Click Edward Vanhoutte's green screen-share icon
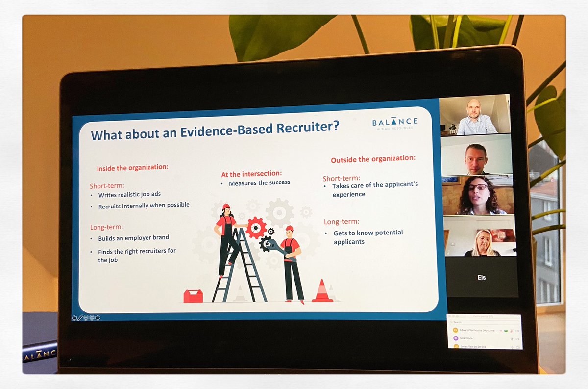Image resolution: width=588 pixels, height=389 pixels. (x=506, y=331)
